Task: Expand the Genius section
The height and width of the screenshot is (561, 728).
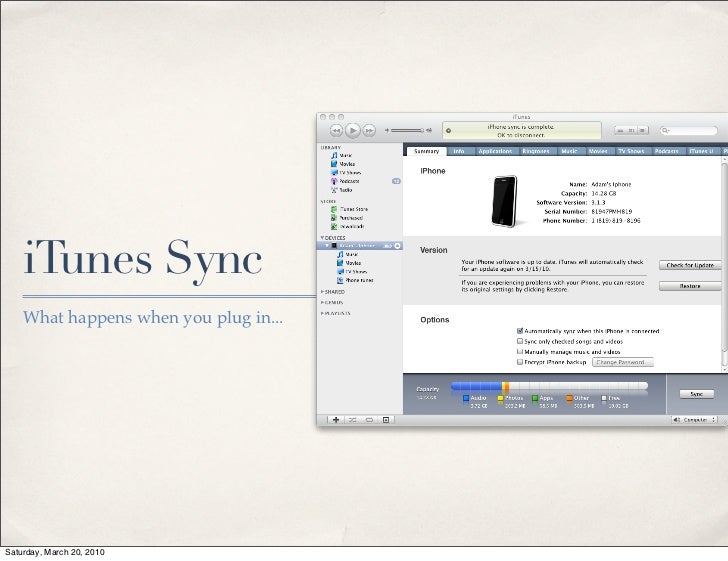Action: (x=322, y=302)
